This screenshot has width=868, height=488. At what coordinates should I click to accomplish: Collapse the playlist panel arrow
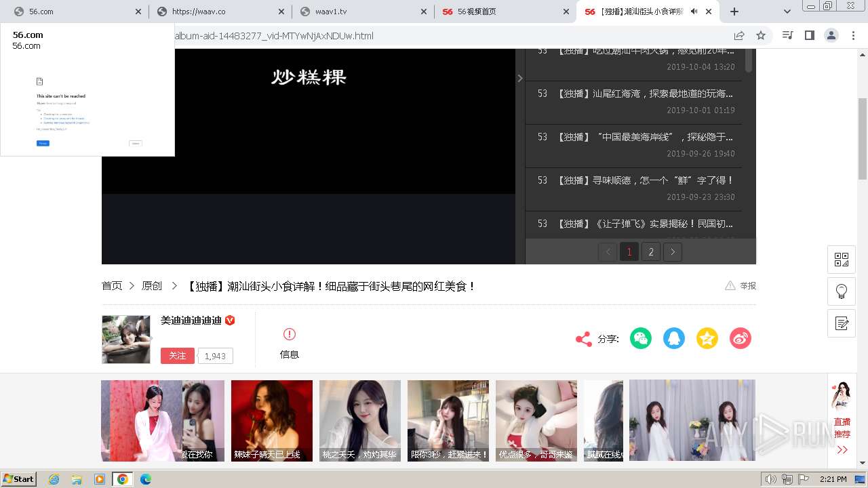520,79
